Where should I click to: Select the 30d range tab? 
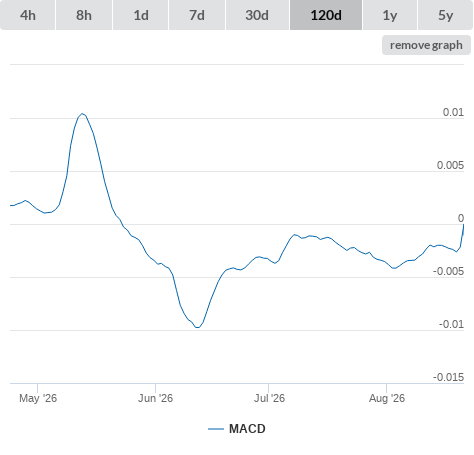point(257,15)
